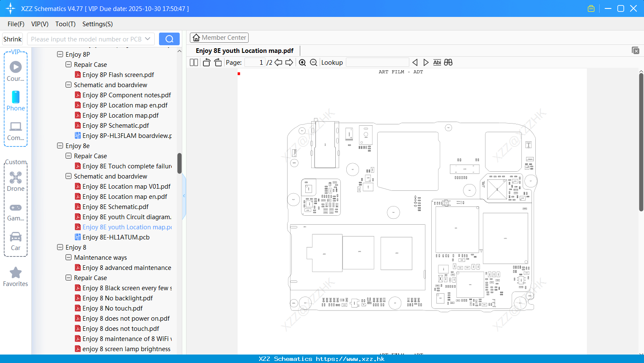Open the Settings(S) menu

[x=97, y=24]
